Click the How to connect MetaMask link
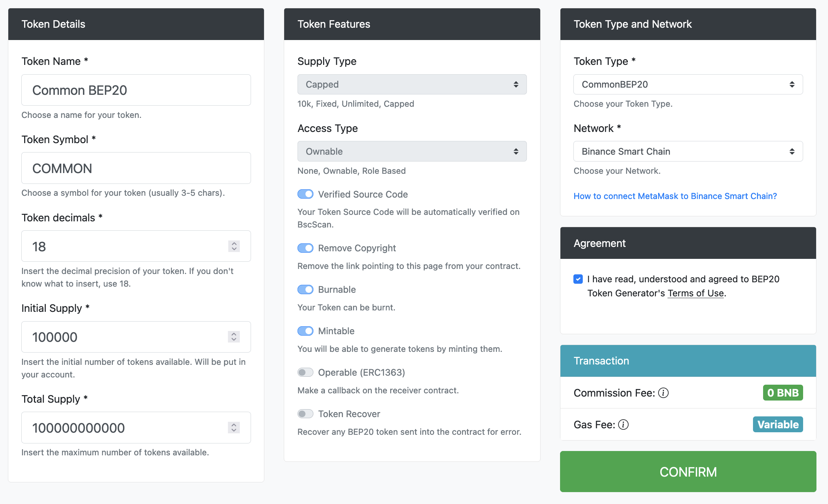Viewport: 828px width, 504px height. pos(675,196)
